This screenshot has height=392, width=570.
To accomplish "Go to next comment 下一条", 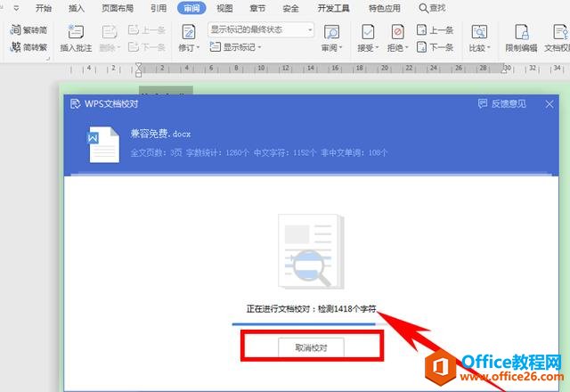I will click(147, 47).
